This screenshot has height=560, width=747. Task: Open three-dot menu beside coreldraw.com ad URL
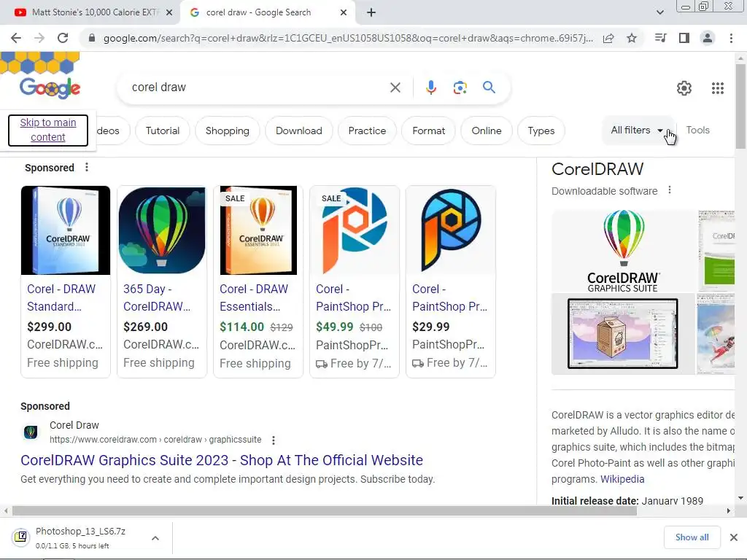[x=273, y=440]
